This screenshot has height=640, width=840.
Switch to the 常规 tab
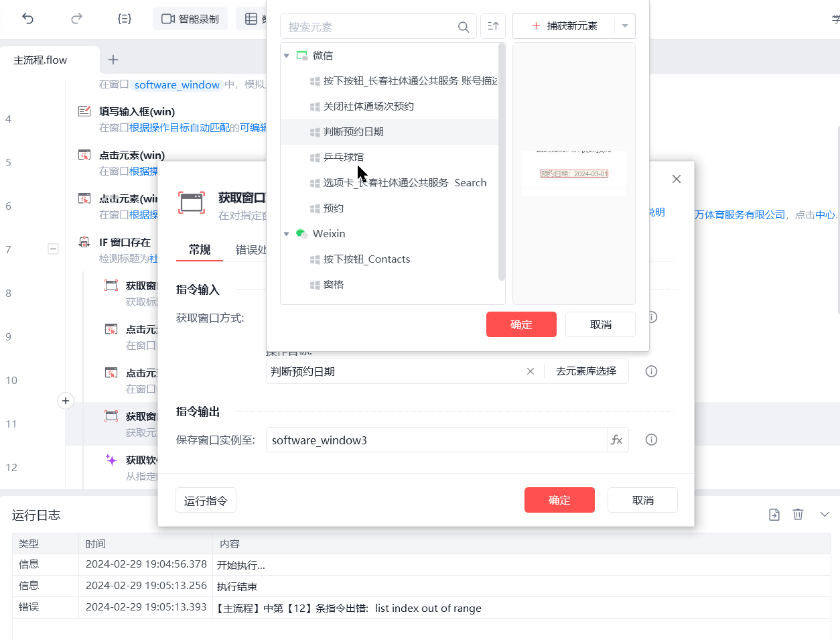(x=200, y=249)
